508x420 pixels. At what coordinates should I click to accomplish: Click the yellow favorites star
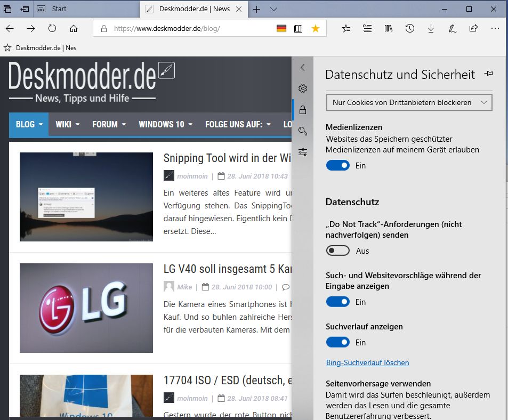315,28
